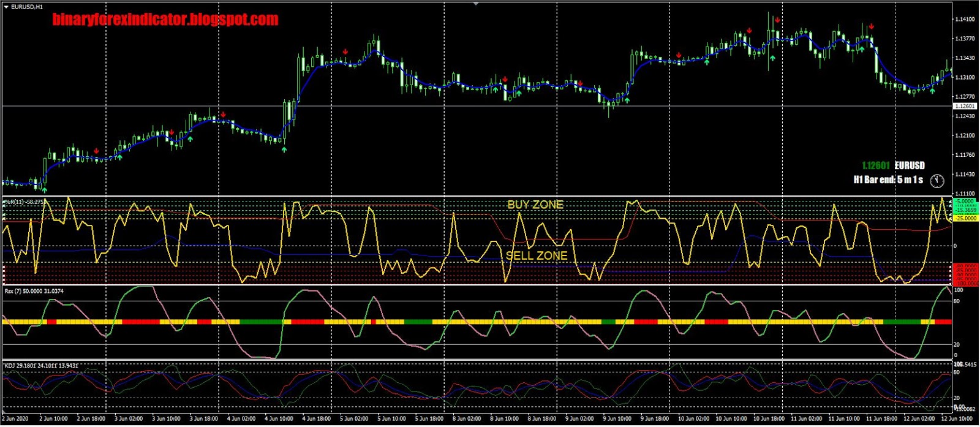Viewport: 980px width, 427px height.
Task: Click the 5 Jun 10:00 time label
Action: (391, 419)
